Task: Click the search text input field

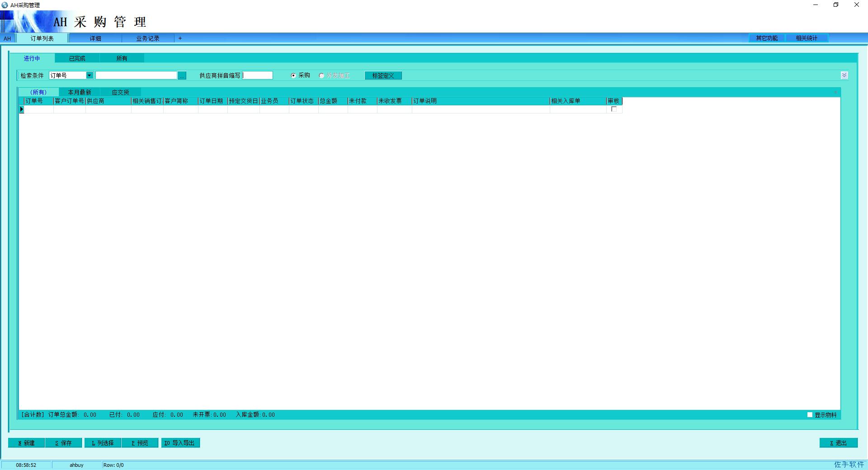Action: 136,75
